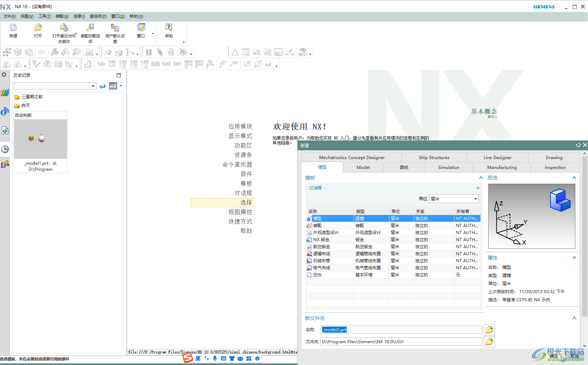
Task: Click the Sogou toolbox grid icon
Action: [249, 358]
